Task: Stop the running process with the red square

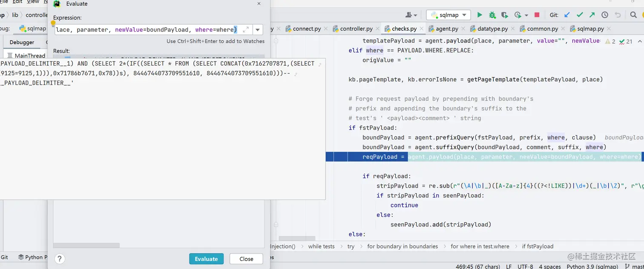Action: pyautogui.click(x=537, y=15)
